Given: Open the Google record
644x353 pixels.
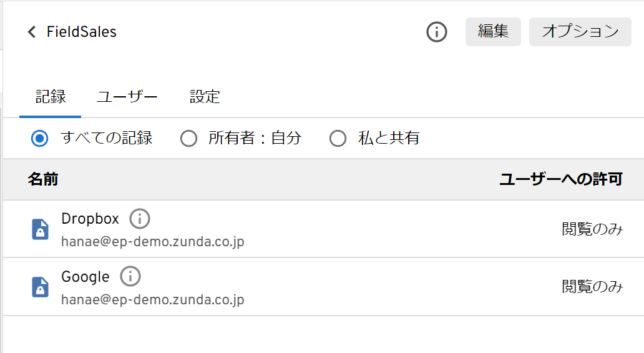Looking at the screenshot, I should tap(85, 276).
